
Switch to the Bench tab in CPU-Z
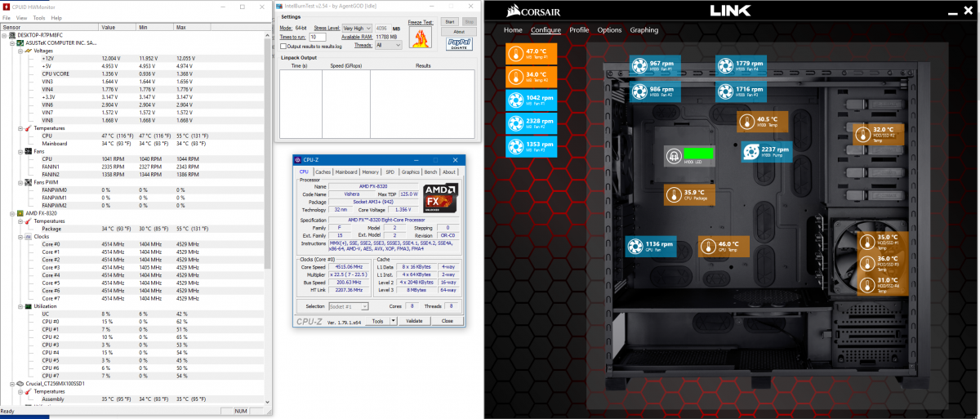pyautogui.click(x=430, y=172)
